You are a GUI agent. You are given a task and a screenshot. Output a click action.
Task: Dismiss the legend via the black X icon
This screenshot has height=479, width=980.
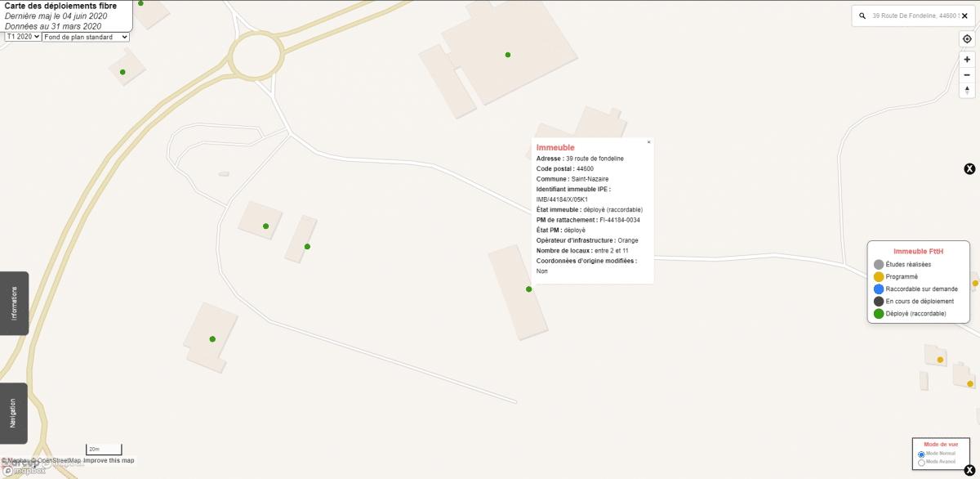969,168
